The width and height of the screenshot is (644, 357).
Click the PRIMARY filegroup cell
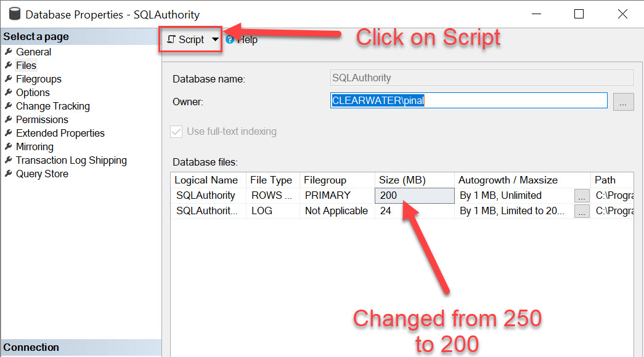coord(337,196)
